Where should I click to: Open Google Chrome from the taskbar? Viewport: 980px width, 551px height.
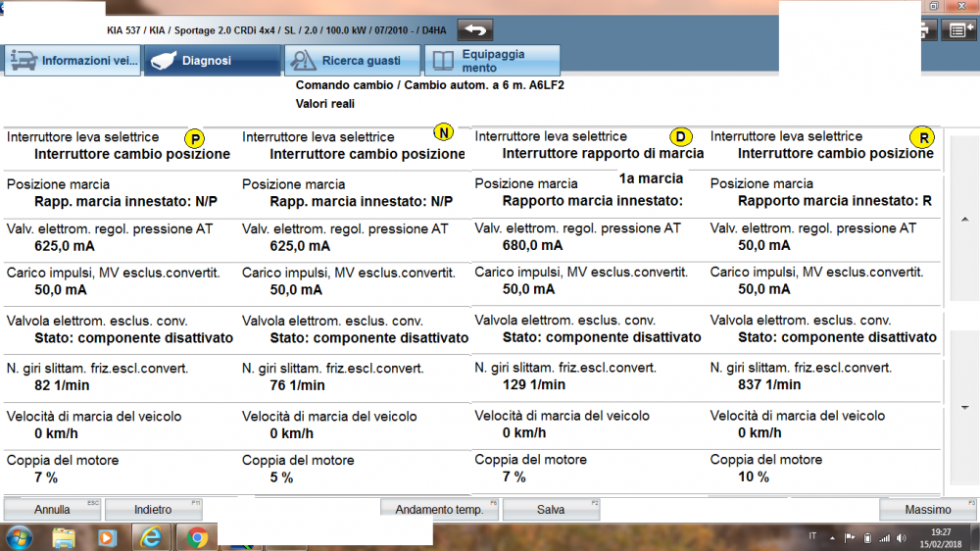coord(197,538)
